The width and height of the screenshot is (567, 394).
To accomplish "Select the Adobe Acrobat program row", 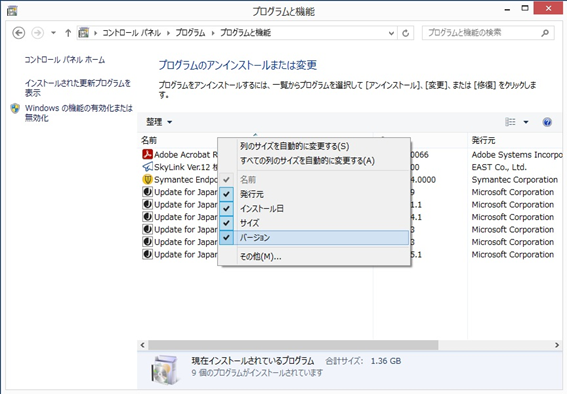I will (x=179, y=155).
